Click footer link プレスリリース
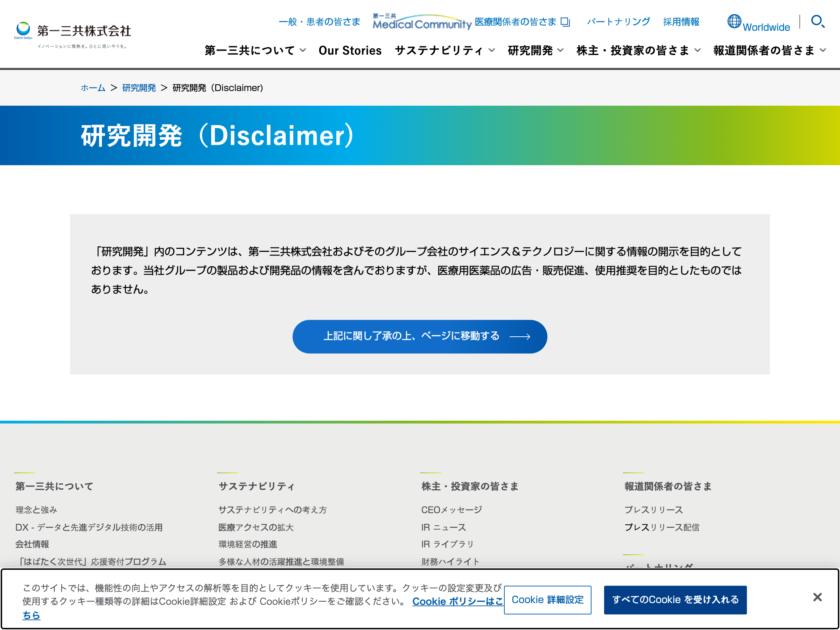840x630 pixels. click(x=653, y=510)
